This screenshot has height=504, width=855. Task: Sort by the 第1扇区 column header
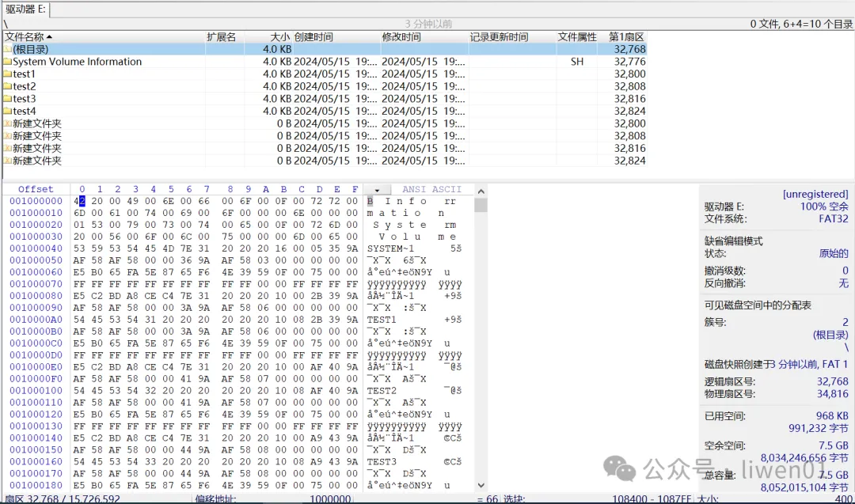pos(622,37)
